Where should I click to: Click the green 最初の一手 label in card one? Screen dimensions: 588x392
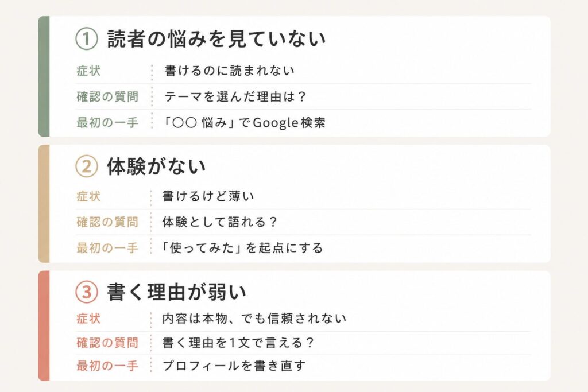[107, 123]
